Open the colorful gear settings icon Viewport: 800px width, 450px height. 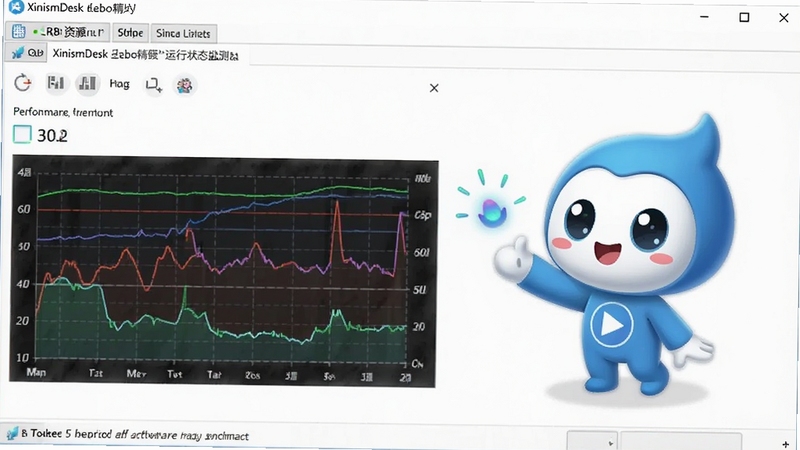click(x=184, y=85)
